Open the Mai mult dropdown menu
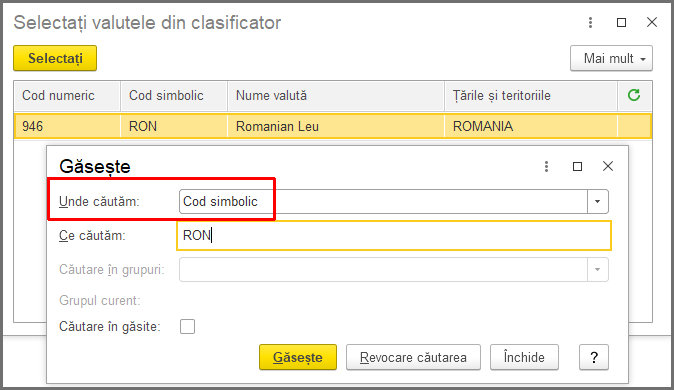The height and width of the screenshot is (390, 674). (611, 58)
